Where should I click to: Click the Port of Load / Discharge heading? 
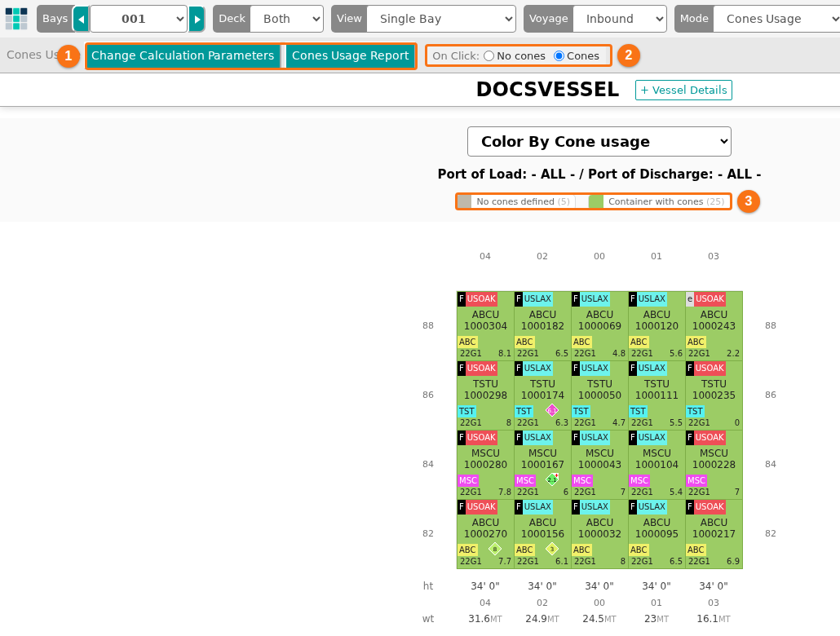tap(599, 174)
